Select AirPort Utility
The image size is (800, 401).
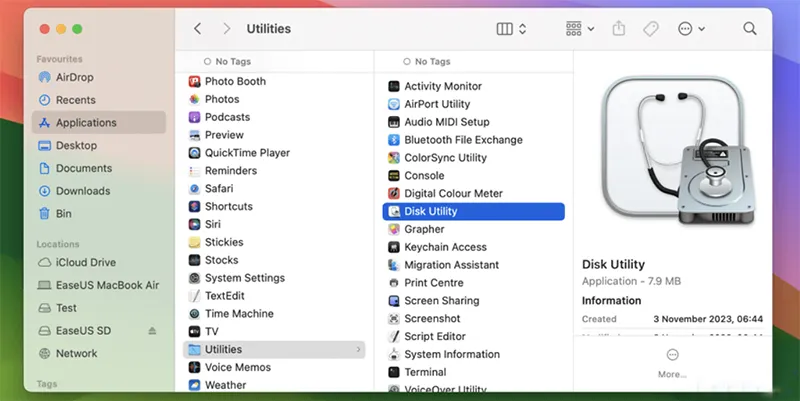tap(473, 104)
